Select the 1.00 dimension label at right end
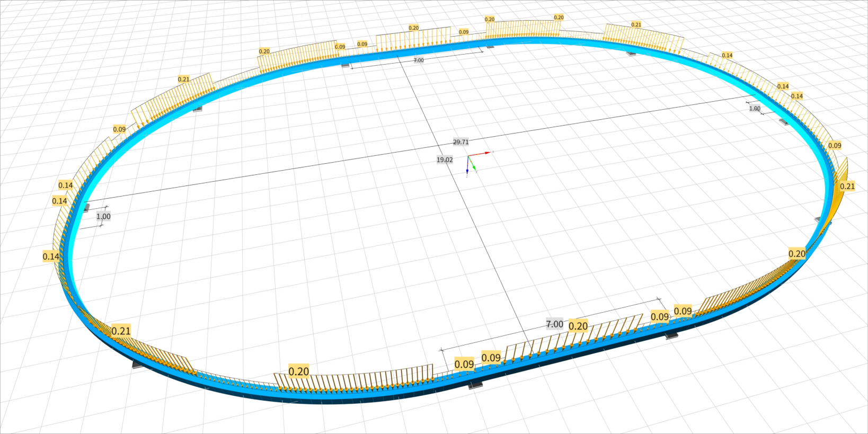The height and width of the screenshot is (434, 868). (755, 109)
